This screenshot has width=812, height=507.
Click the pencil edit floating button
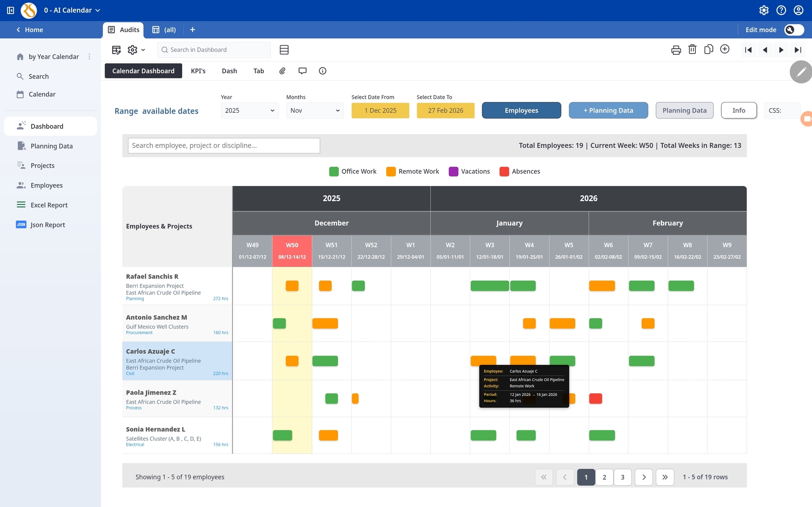pos(801,72)
